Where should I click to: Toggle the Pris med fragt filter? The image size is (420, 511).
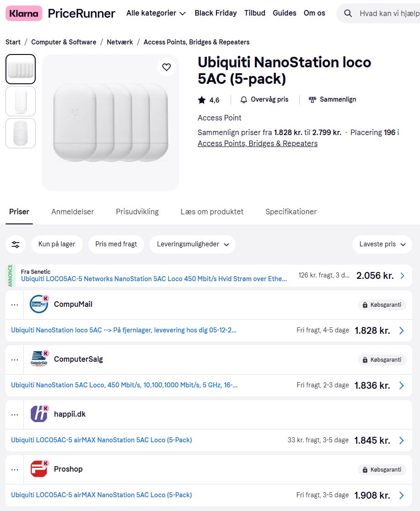coord(116,244)
